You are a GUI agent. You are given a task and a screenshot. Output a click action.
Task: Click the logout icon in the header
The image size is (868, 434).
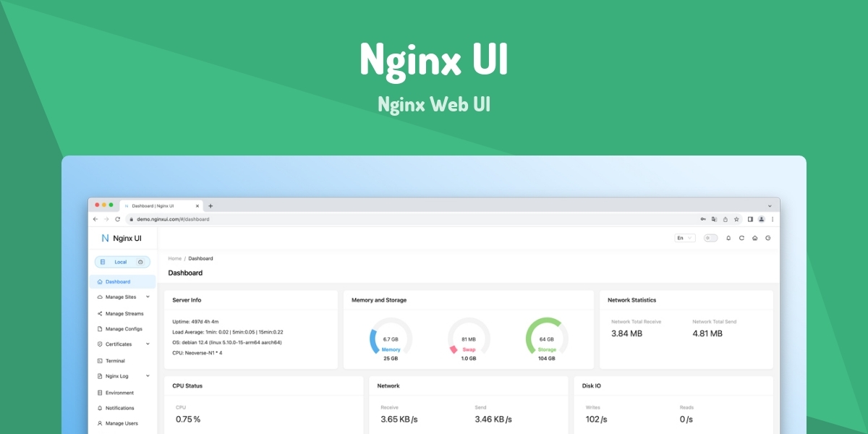(x=767, y=237)
